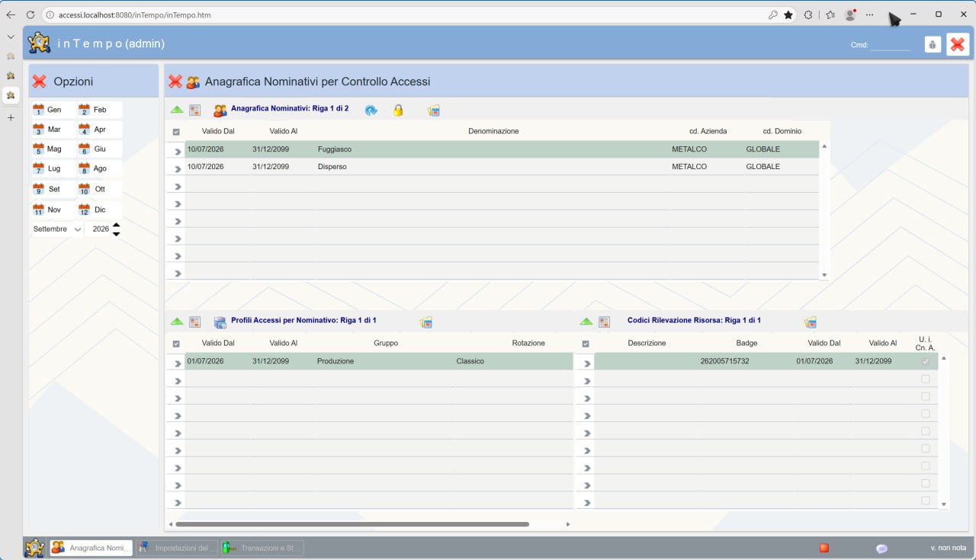Click the form view icon beside Codici Rilevazione
Image resolution: width=976 pixels, height=560 pixels.
(x=605, y=322)
